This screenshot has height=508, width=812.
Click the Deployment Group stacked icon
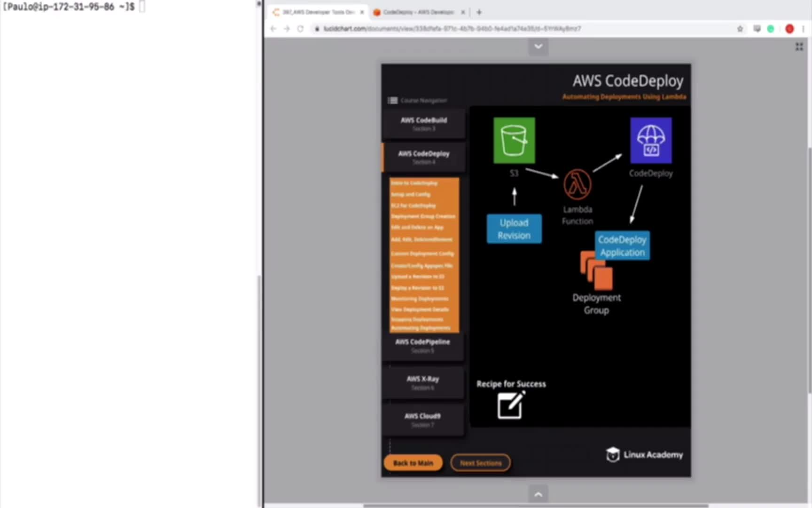tap(596, 270)
